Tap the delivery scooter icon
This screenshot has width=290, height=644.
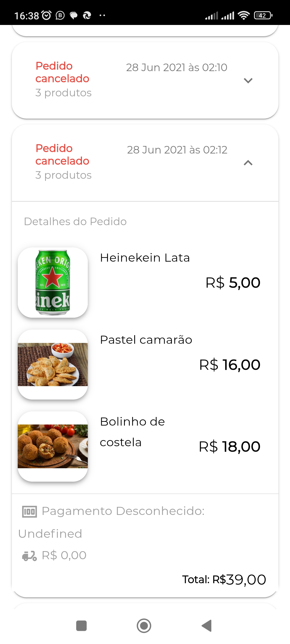pyautogui.click(x=29, y=556)
